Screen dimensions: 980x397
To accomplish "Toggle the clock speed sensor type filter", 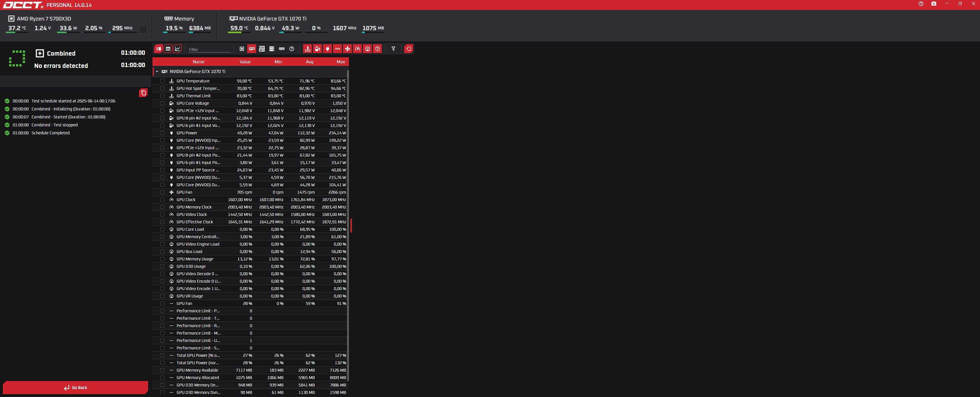I will (357, 49).
